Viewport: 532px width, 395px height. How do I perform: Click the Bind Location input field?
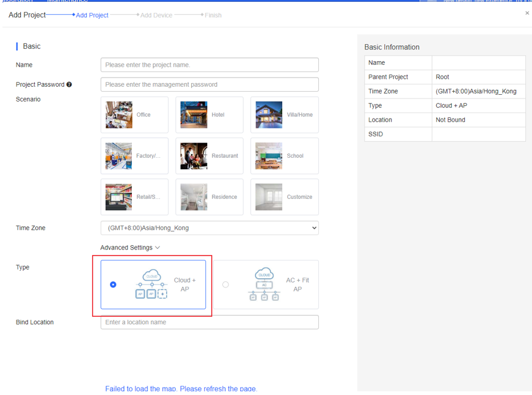tap(210, 322)
